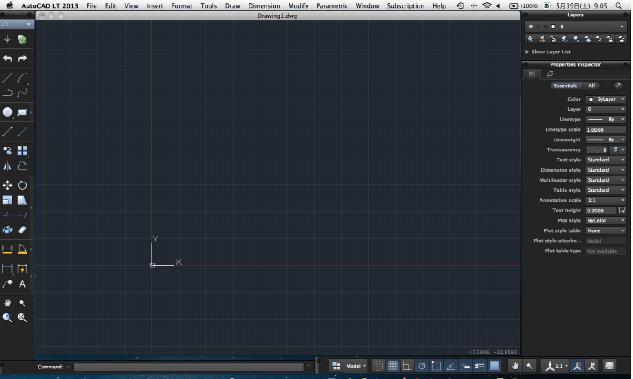Viewport: 633px width, 379px height.
Task: Select the Leader tool
Action: 7,284
